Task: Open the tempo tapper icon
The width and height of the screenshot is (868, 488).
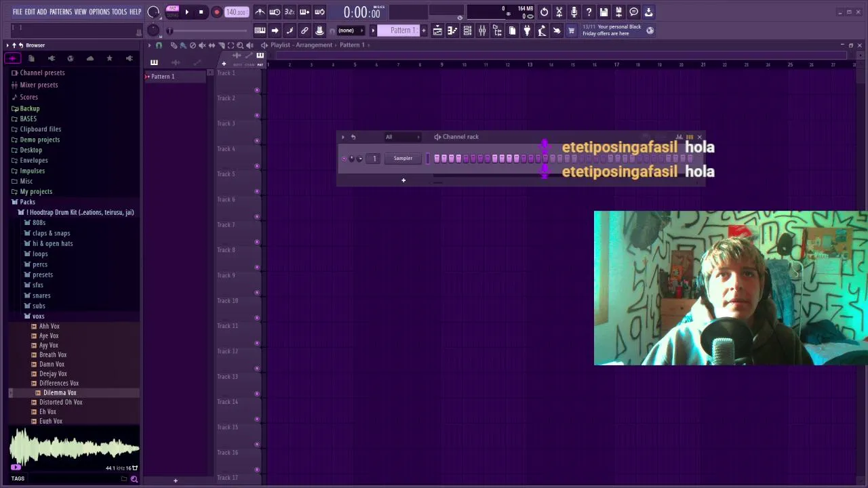Action: [542, 30]
